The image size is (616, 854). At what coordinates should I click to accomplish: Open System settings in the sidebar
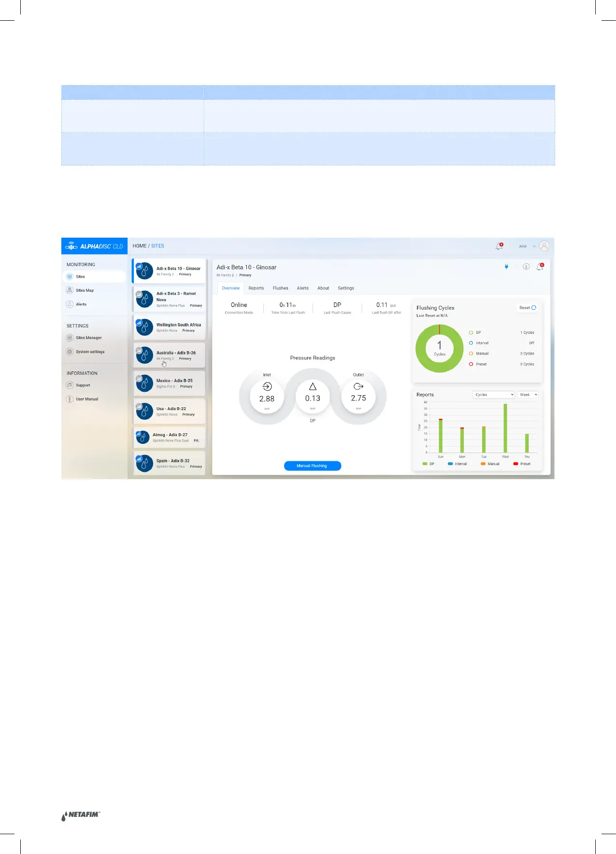pos(90,352)
